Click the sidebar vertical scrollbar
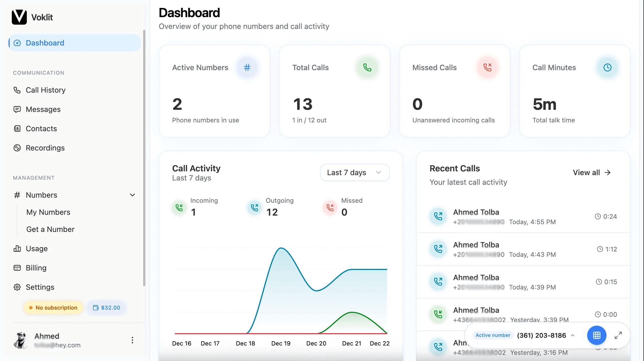The image size is (644, 361). pyautogui.click(x=144, y=158)
